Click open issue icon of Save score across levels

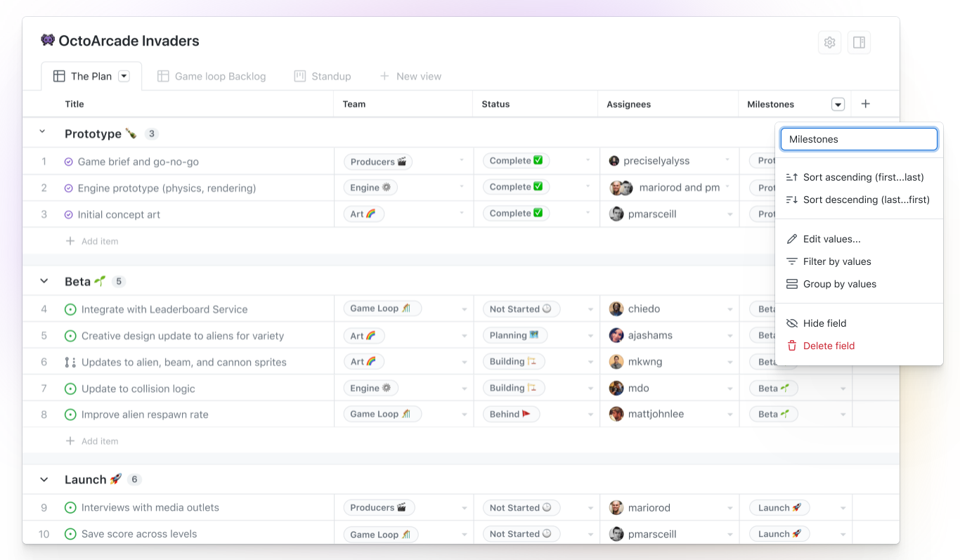pyautogui.click(x=70, y=534)
